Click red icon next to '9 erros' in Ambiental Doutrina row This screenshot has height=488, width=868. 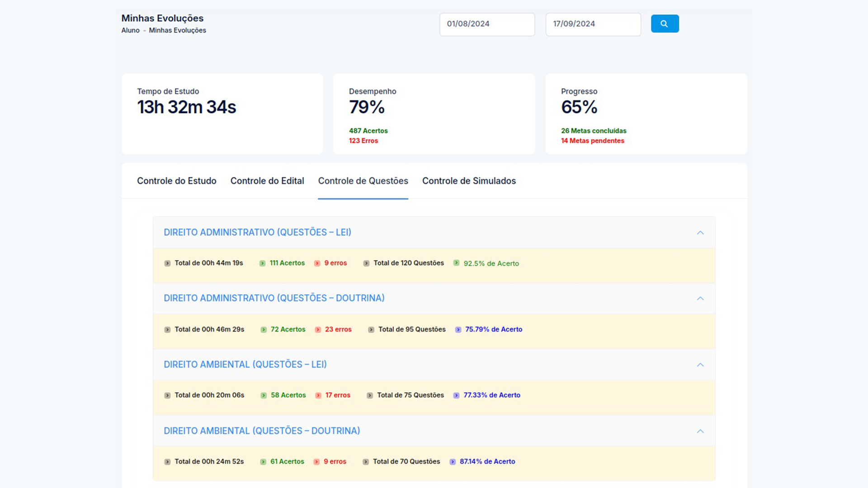(x=316, y=462)
